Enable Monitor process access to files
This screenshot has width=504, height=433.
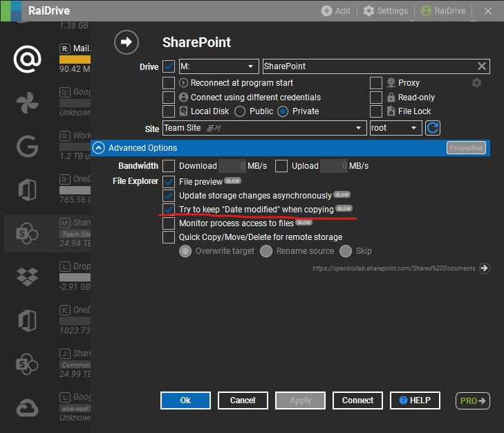pyautogui.click(x=169, y=223)
